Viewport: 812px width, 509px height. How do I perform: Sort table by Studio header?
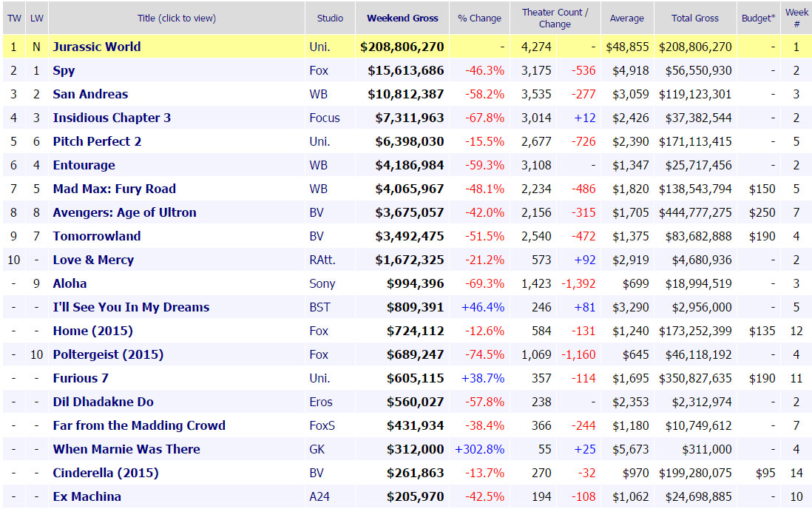(x=330, y=18)
